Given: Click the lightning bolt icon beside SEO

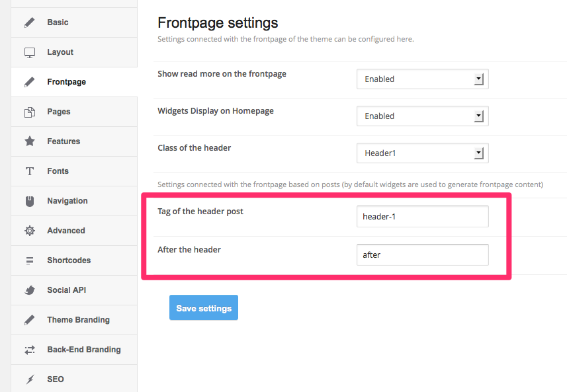Looking at the screenshot, I should click(30, 379).
